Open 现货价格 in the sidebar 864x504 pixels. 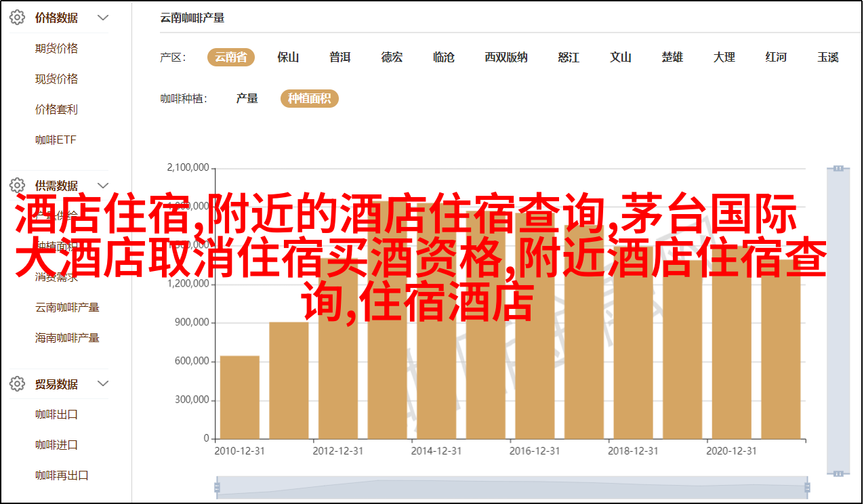point(57,79)
